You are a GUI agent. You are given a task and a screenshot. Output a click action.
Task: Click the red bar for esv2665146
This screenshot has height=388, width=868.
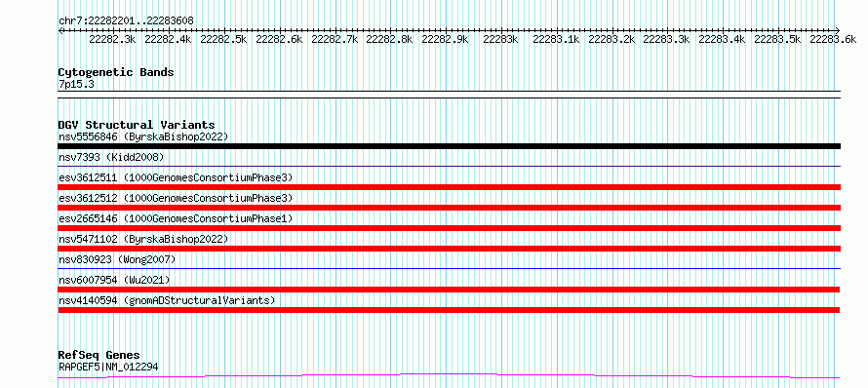tap(449, 228)
